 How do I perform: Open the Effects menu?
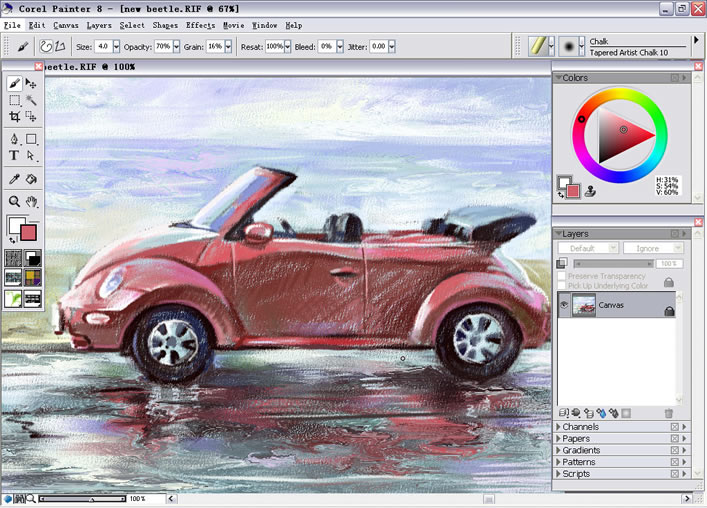pos(200,25)
